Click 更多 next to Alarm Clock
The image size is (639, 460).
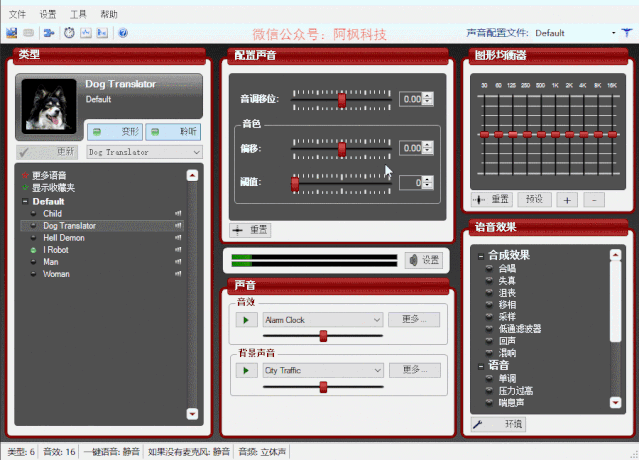(x=414, y=319)
